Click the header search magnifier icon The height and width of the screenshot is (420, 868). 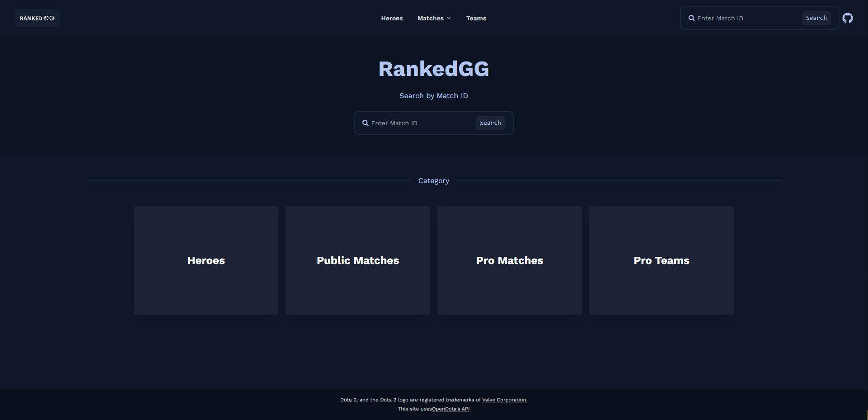pyautogui.click(x=691, y=18)
